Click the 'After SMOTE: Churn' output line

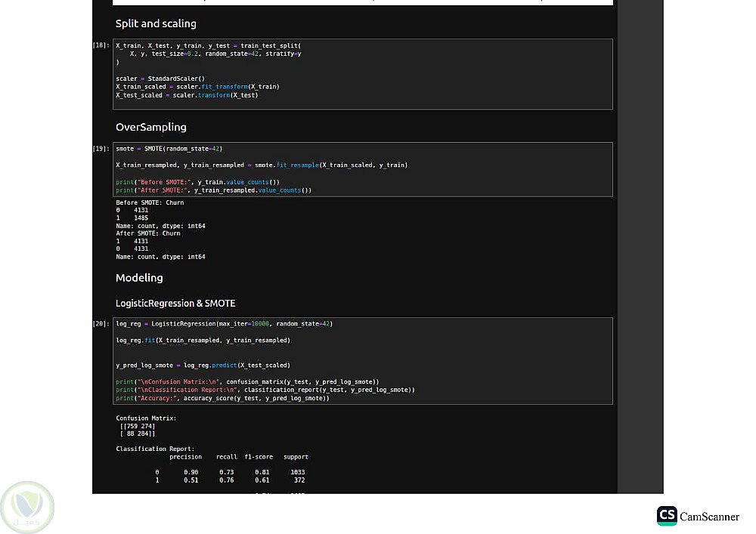(x=148, y=233)
